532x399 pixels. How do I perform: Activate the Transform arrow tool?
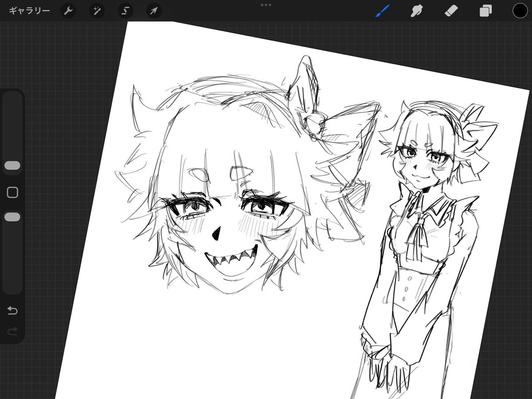pos(153,11)
